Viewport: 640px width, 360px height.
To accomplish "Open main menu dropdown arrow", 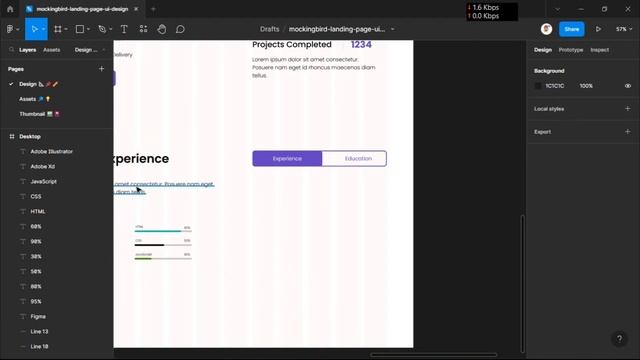I will pos(18,29).
